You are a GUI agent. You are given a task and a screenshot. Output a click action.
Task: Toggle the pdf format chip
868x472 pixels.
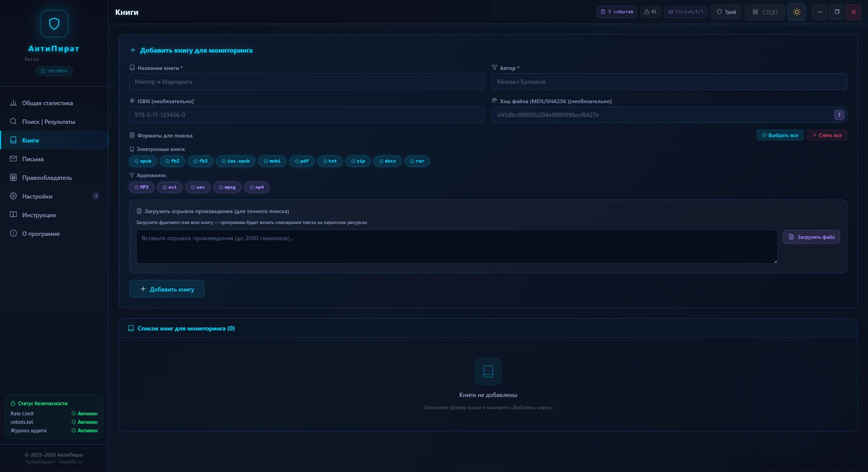click(302, 161)
